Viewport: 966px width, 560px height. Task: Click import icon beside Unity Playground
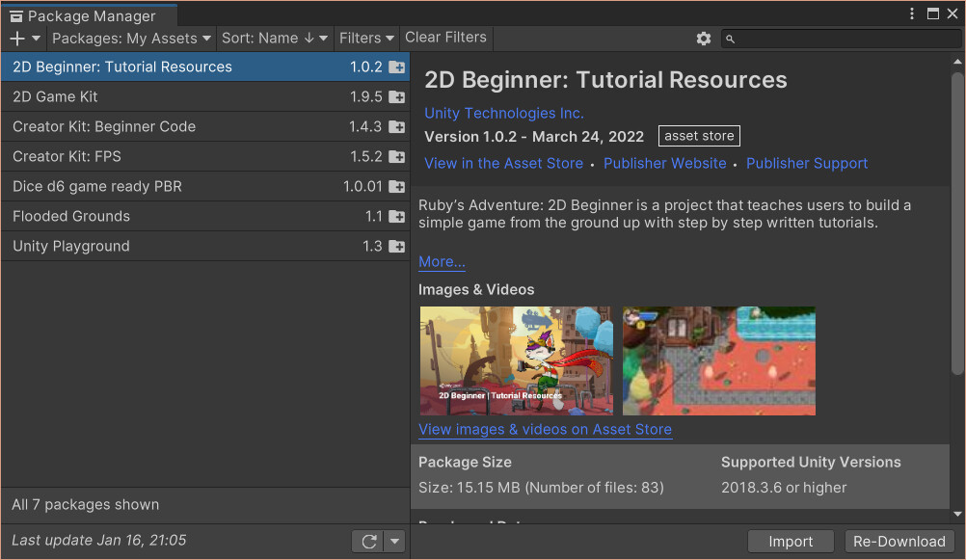click(397, 247)
